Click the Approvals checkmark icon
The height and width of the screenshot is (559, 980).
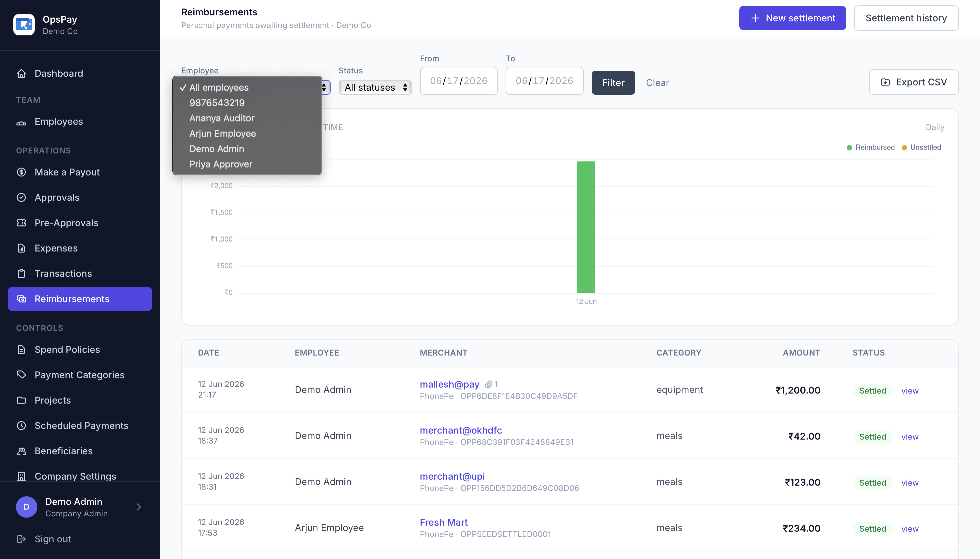point(21,198)
